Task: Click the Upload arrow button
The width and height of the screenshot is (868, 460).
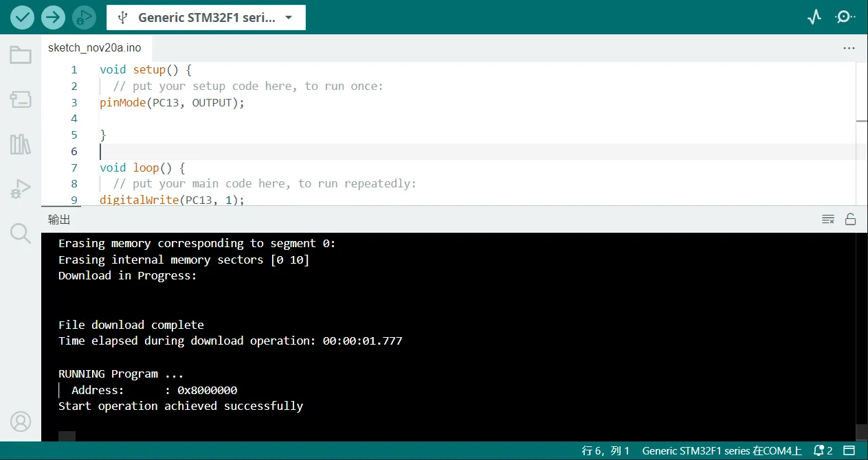Action: pos(53,17)
